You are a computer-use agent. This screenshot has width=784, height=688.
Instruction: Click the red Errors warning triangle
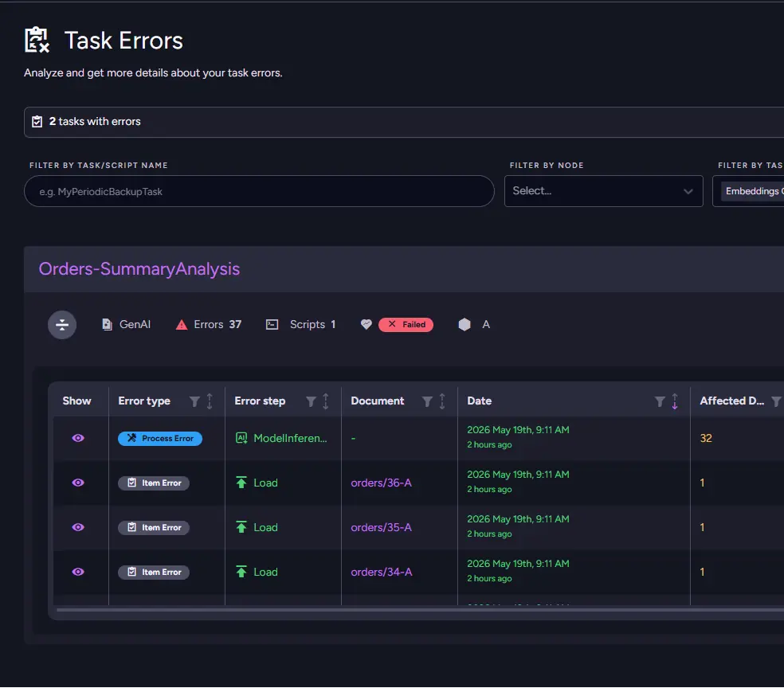pos(182,325)
